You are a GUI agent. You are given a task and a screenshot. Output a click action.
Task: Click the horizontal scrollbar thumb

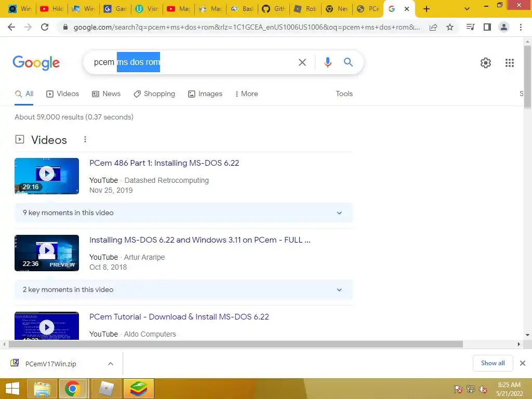pyautogui.click(x=236, y=344)
